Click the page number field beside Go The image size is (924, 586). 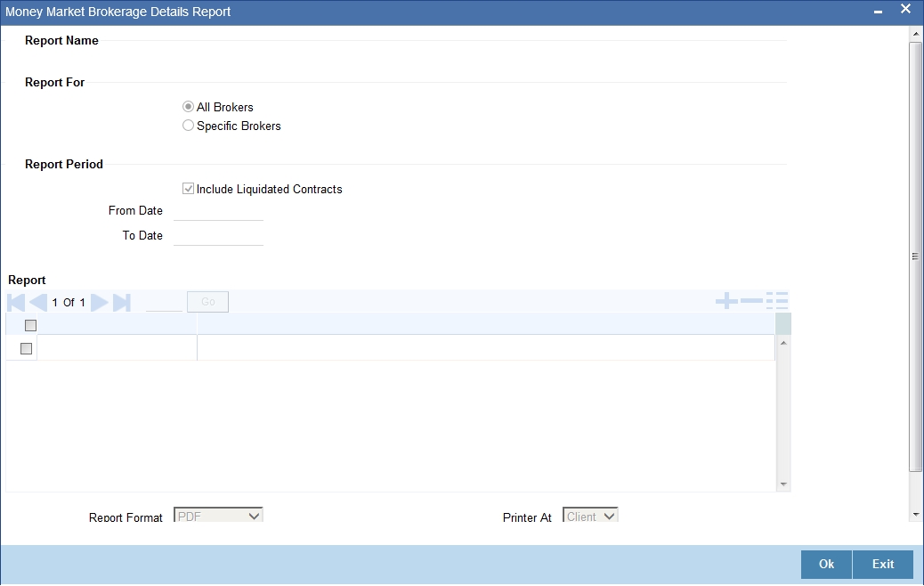point(164,302)
